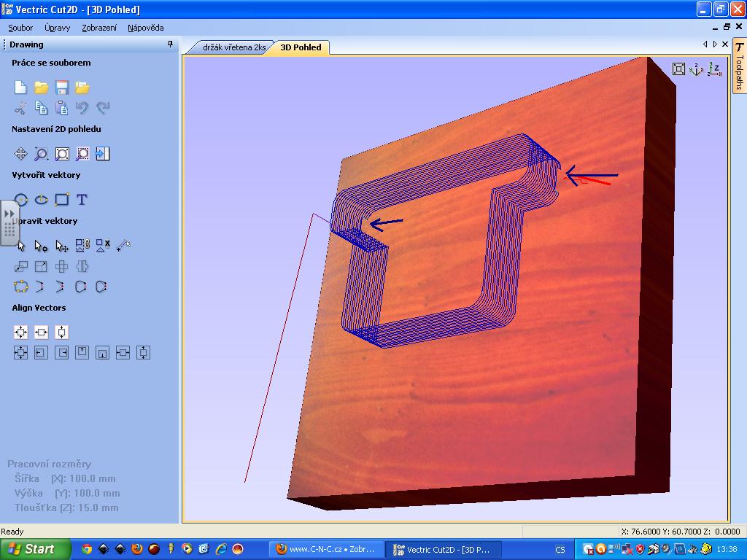This screenshot has width=747, height=560.
Task: Open the Zobrazení menu
Action: point(98,28)
